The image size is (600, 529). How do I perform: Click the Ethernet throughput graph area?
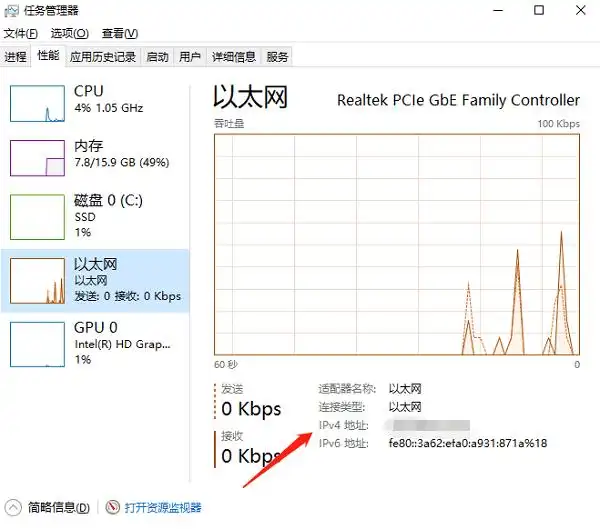(x=396, y=245)
